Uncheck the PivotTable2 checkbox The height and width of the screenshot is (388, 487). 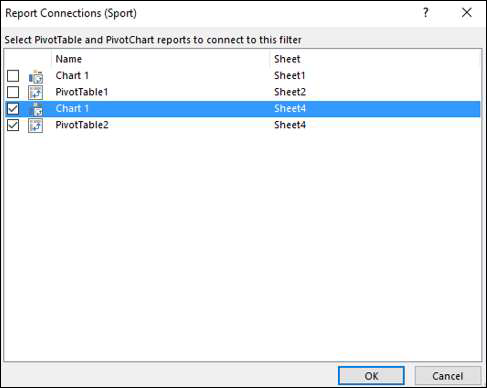pyautogui.click(x=13, y=125)
